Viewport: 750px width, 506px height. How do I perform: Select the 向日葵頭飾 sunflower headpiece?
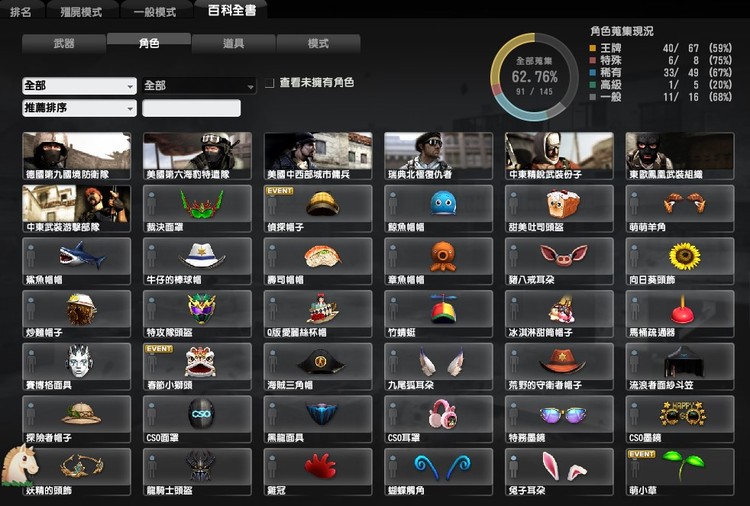click(x=680, y=261)
